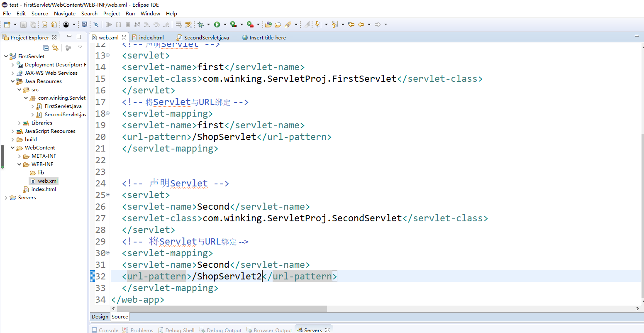Click the editor scroll-right arrow

638,309
